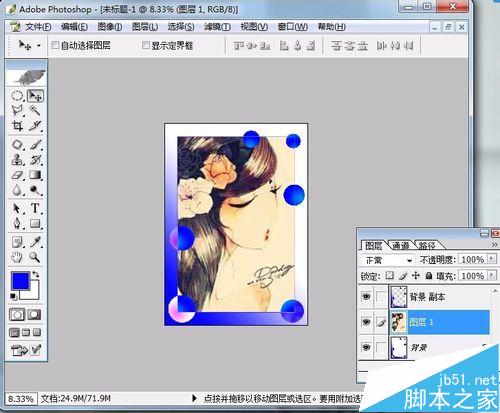The width and height of the screenshot is (500, 413).
Task: Click distribute top edges icon
Action: (x=336, y=46)
